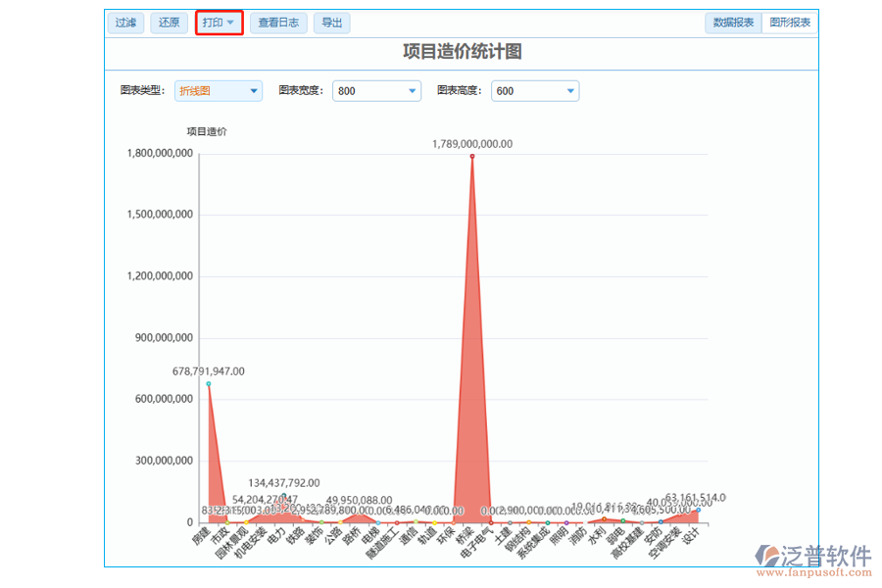This screenshot has width=882, height=588.
Task: Click the 房建 data point marker
Action: click(208, 383)
